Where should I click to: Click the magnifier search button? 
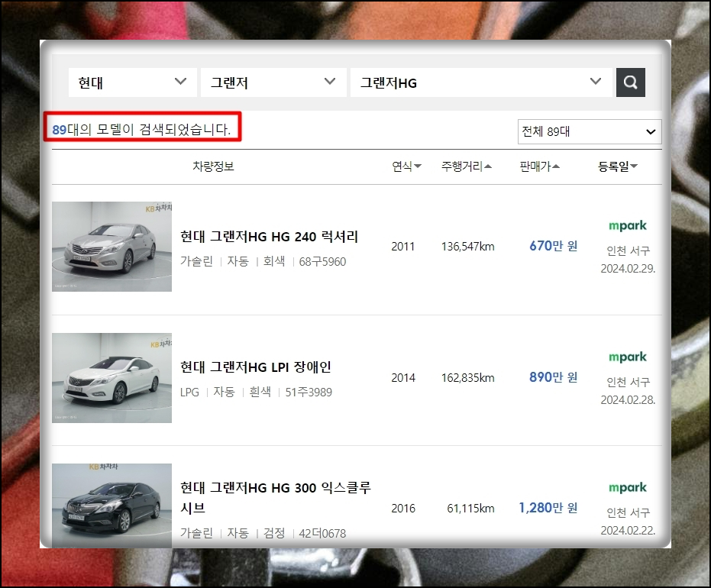(630, 82)
